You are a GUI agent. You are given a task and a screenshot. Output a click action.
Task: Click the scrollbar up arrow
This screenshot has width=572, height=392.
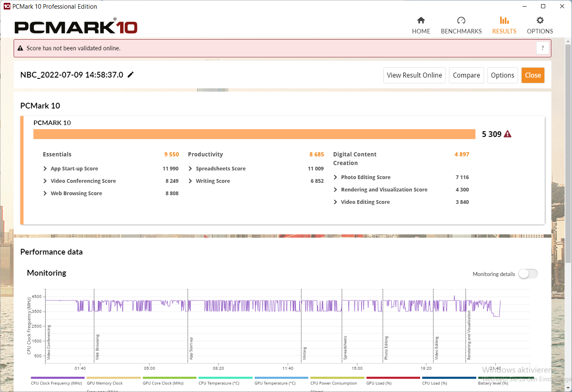point(568,41)
